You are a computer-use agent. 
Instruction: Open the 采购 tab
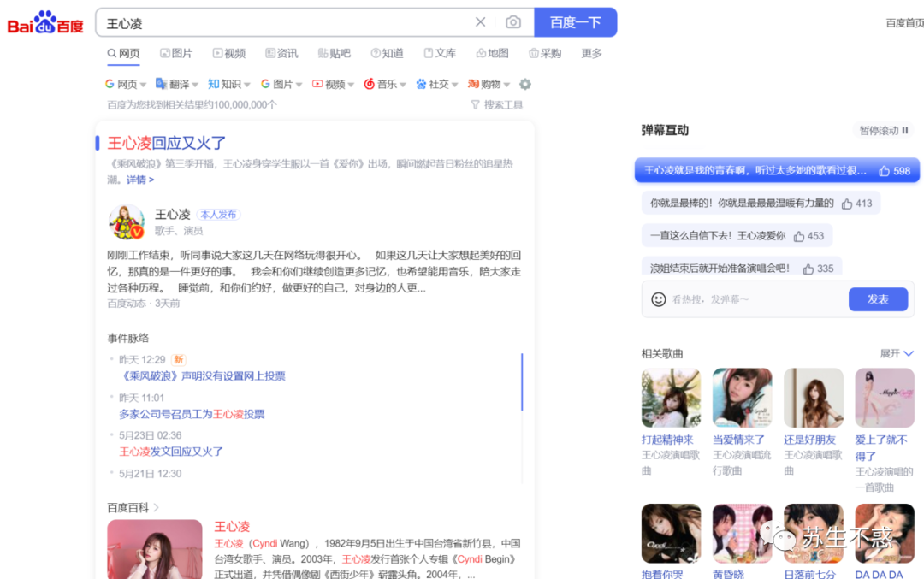click(545, 54)
